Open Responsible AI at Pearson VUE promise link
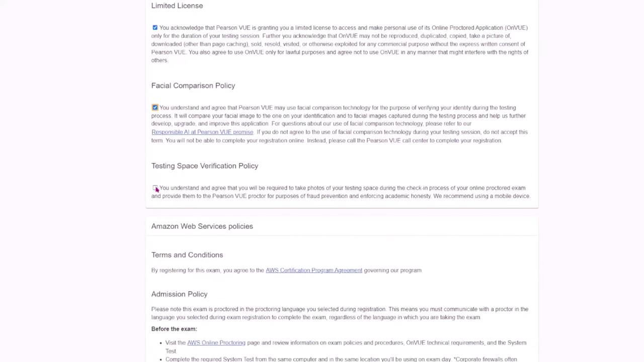The width and height of the screenshot is (644, 362). pyautogui.click(x=202, y=132)
